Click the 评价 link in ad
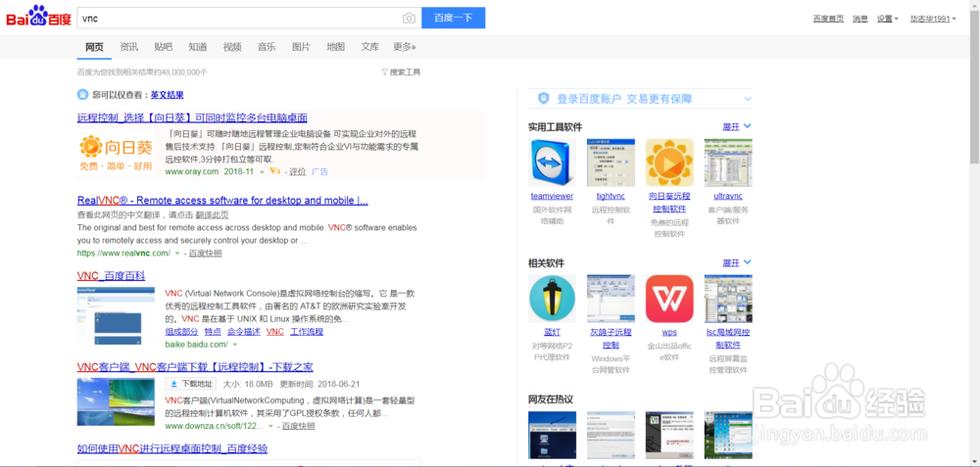Viewport: 980px width, 467px height. tap(298, 171)
